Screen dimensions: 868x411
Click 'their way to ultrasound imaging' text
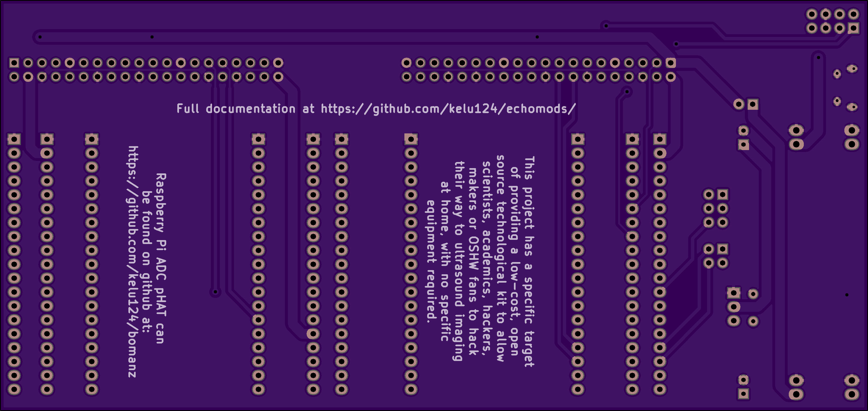pos(459,261)
